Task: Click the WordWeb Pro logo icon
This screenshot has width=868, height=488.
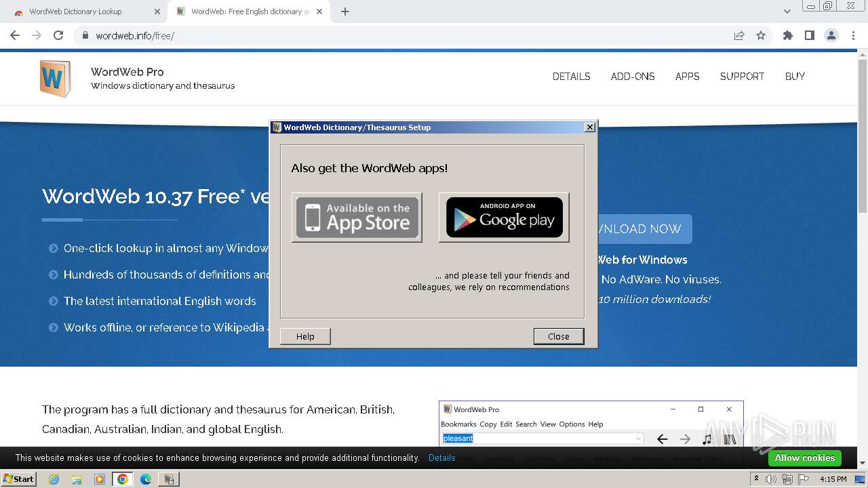Action: 55,79
